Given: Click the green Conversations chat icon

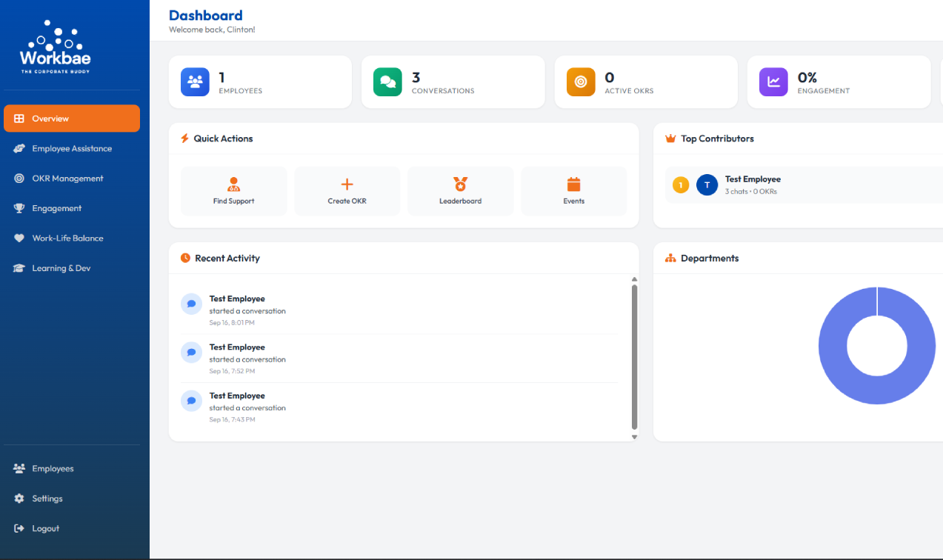Looking at the screenshot, I should click(387, 82).
